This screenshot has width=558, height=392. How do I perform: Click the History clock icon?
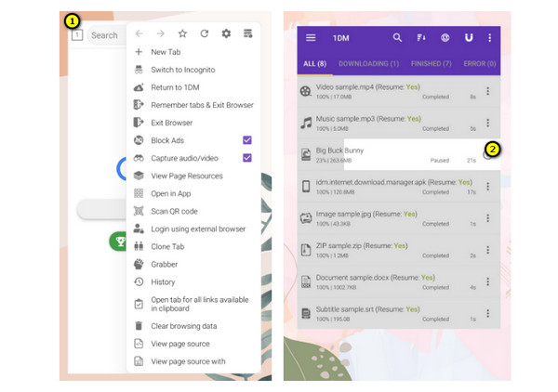coord(139,281)
